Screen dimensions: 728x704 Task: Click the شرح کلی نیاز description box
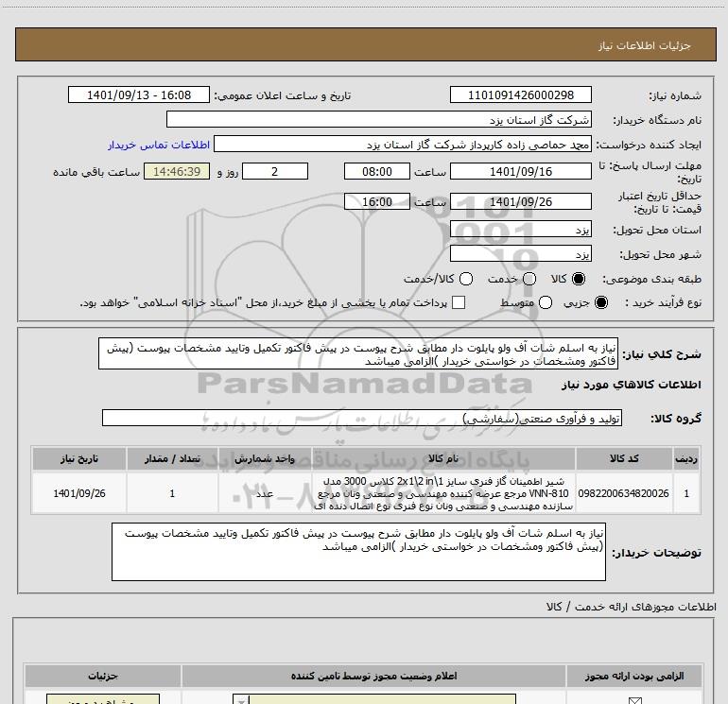(358, 354)
